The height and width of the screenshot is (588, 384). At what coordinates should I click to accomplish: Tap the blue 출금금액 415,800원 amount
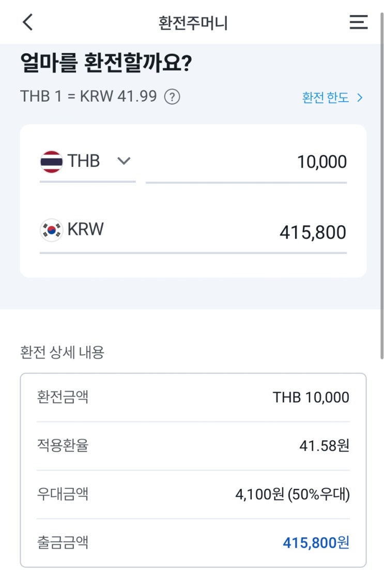[316, 543]
